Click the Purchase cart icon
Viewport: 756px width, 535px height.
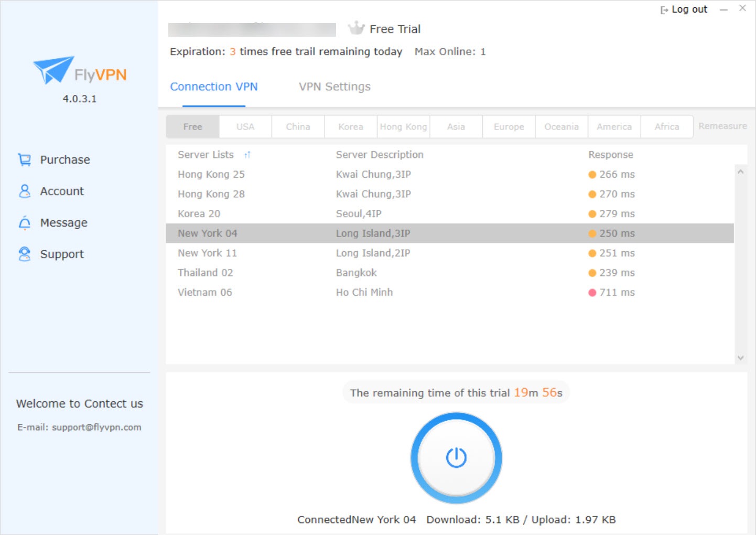25,159
